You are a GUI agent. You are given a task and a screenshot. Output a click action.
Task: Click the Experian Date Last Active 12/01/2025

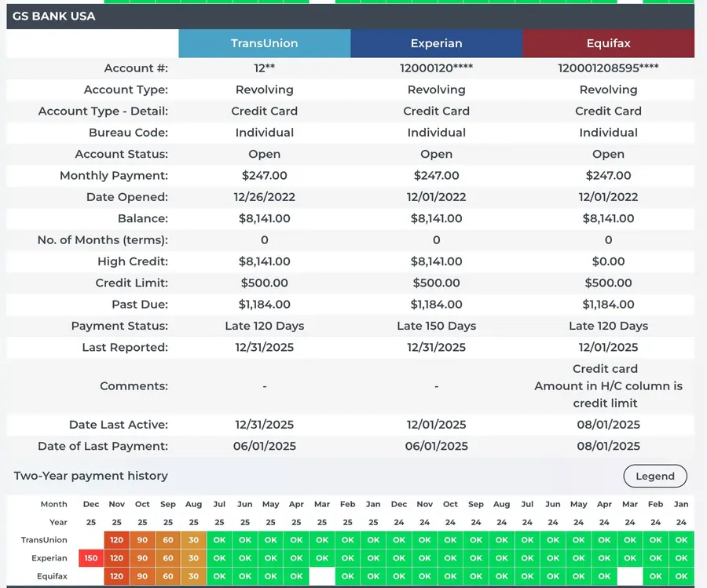(437, 425)
